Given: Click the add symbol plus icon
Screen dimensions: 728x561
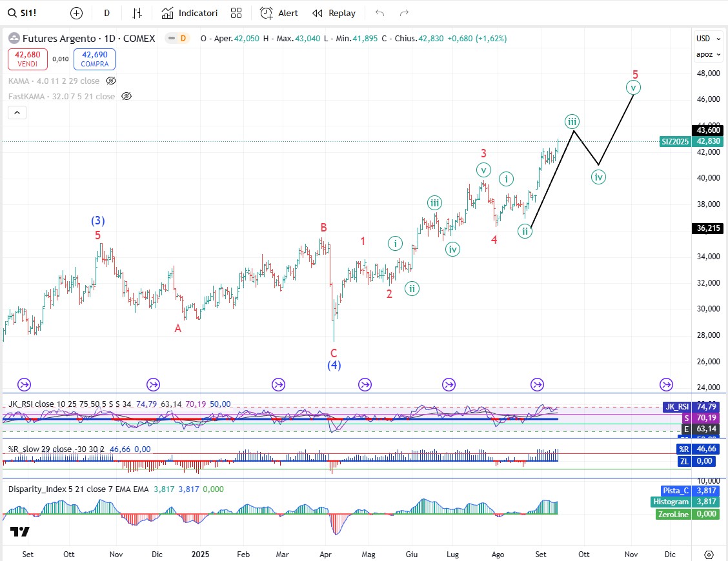Looking at the screenshot, I should tap(76, 13).
